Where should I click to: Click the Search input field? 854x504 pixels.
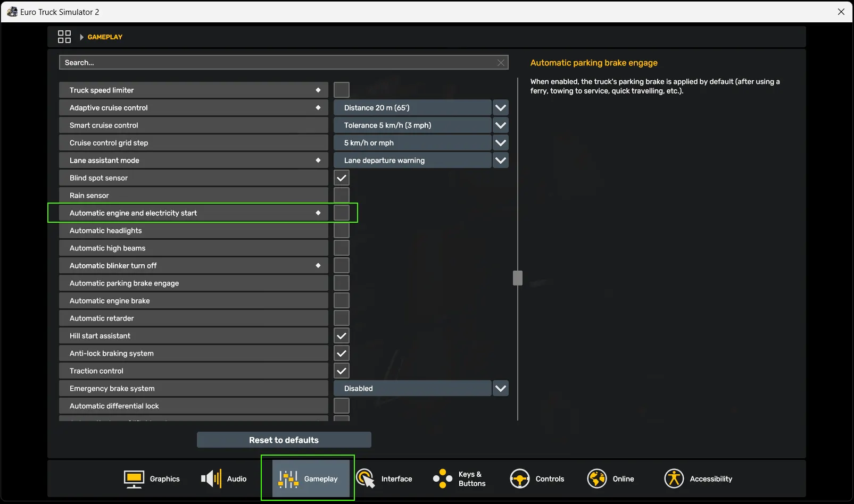284,63
